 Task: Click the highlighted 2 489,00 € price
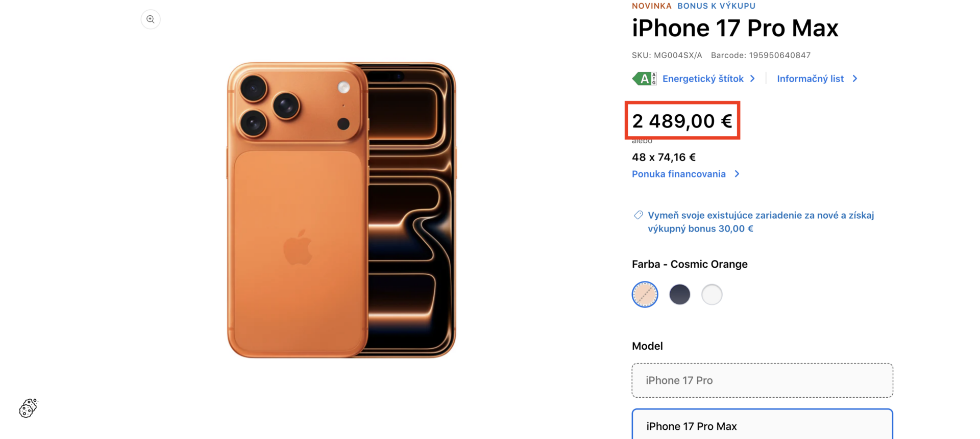[x=682, y=121]
